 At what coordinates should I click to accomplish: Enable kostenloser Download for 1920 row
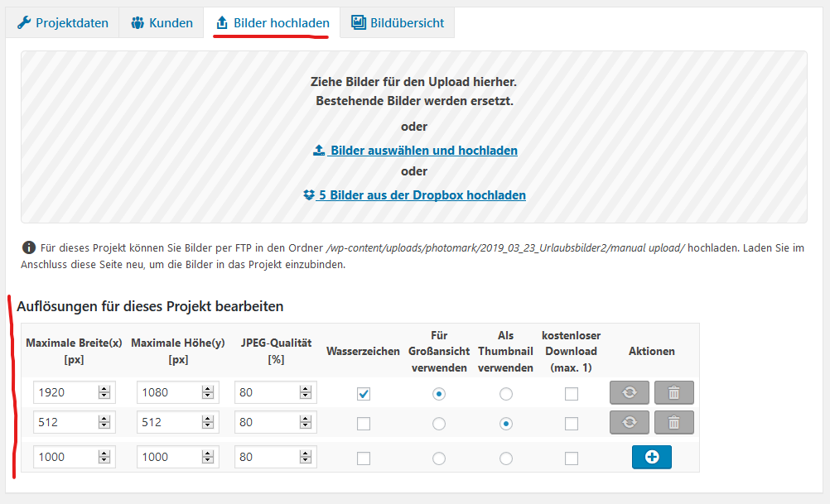click(572, 394)
